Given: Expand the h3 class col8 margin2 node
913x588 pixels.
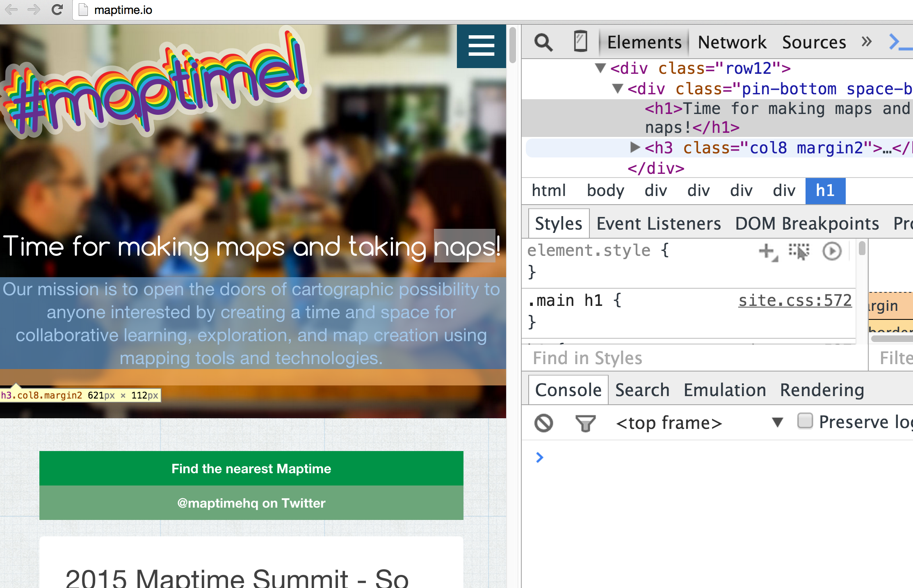Looking at the screenshot, I should [635, 147].
